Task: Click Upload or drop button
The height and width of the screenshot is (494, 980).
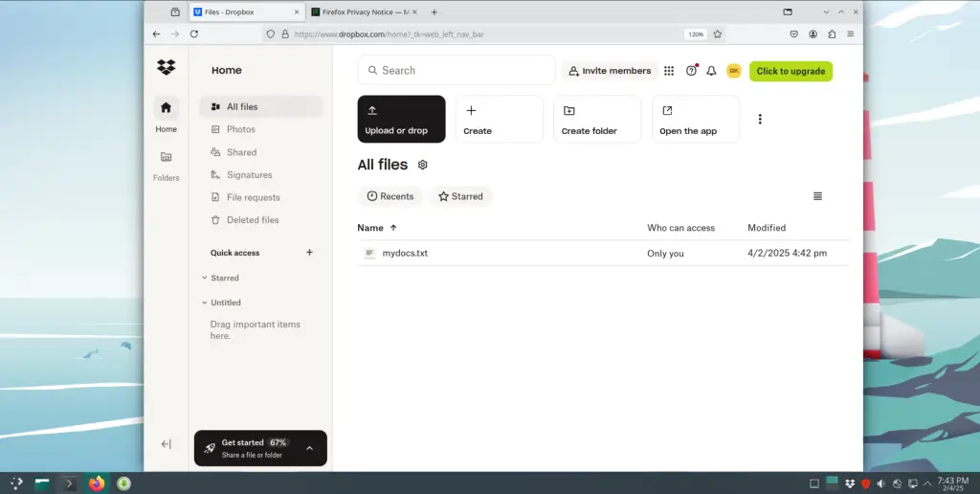Action: pos(401,119)
